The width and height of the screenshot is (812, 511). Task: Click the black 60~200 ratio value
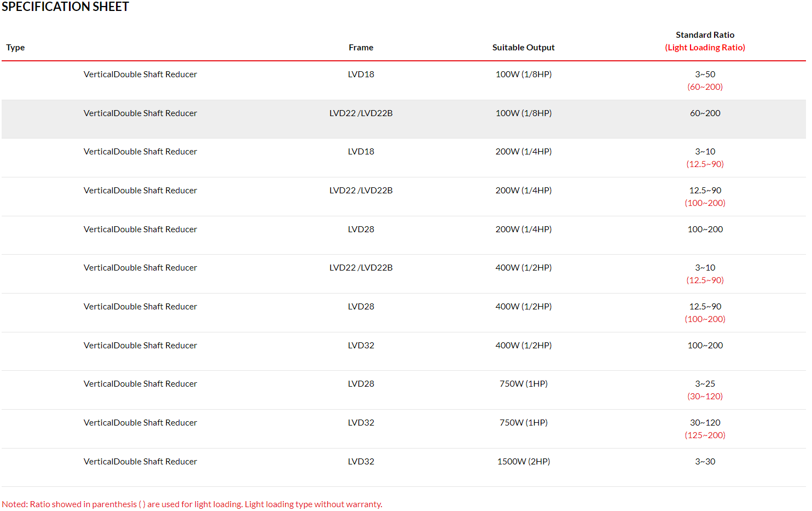coord(705,113)
